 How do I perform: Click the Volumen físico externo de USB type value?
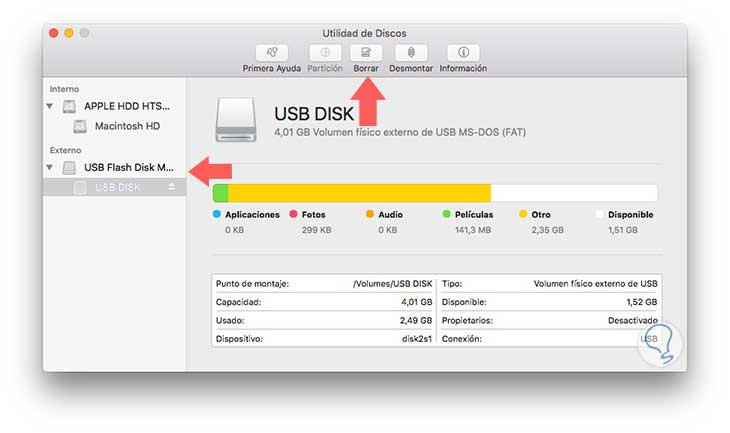tap(595, 284)
